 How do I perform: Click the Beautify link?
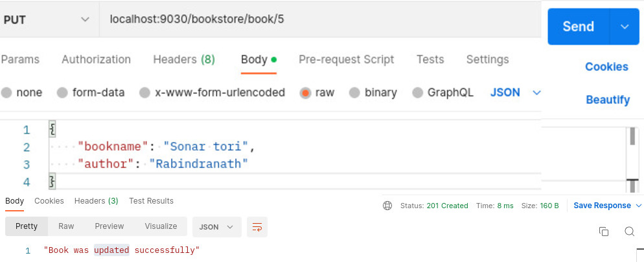(x=607, y=100)
